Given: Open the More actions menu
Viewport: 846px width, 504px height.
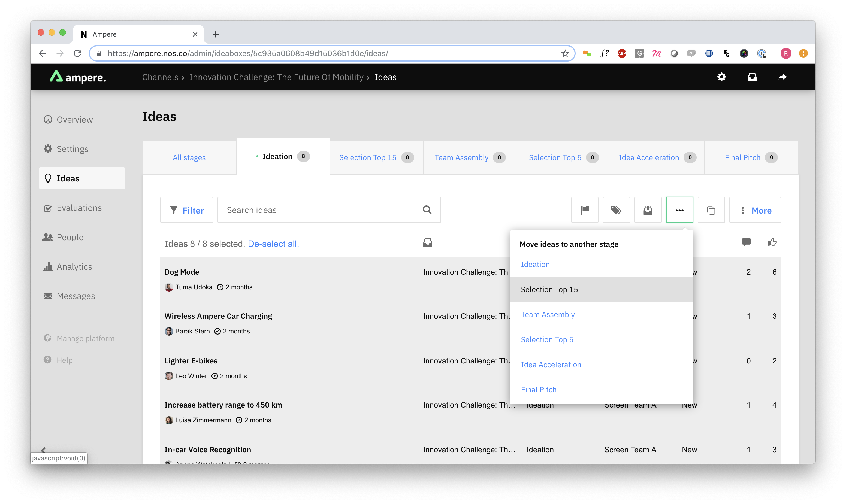Looking at the screenshot, I should coord(755,210).
